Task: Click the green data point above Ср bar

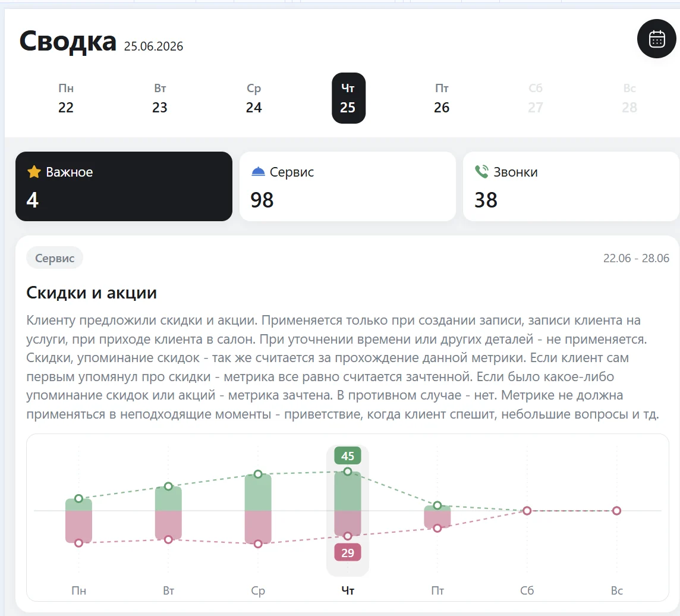Action: [258, 474]
